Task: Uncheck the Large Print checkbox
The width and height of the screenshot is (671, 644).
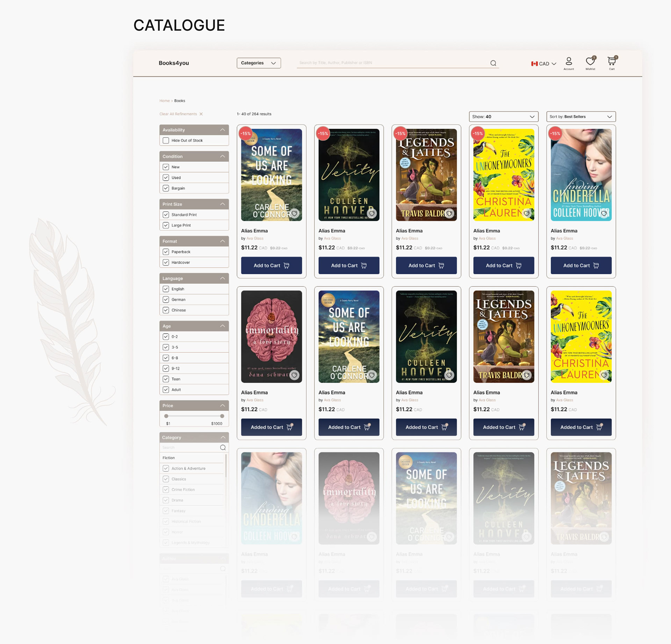Action: click(166, 225)
